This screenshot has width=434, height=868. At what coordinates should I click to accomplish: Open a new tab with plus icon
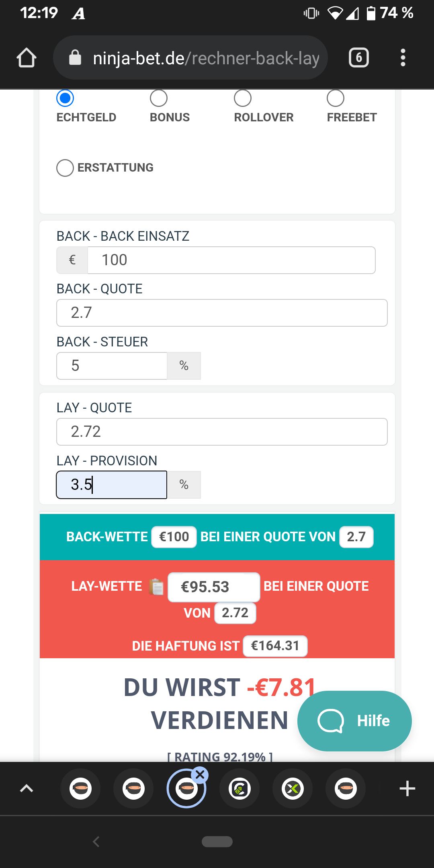click(407, 788)
